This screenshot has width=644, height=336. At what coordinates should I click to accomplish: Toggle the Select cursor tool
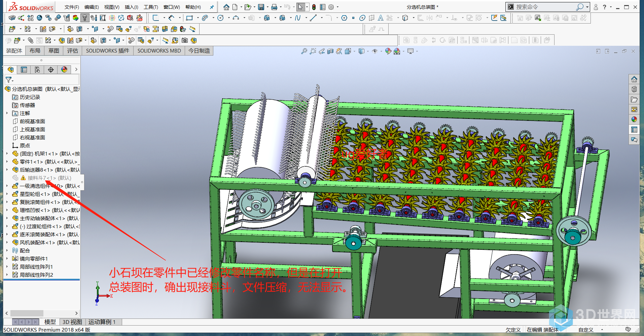300,7
